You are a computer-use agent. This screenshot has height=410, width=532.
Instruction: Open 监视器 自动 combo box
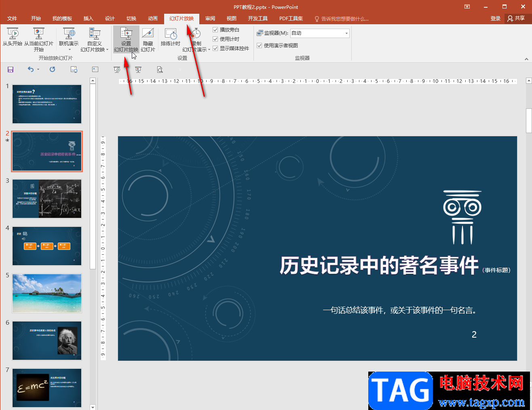320,33
